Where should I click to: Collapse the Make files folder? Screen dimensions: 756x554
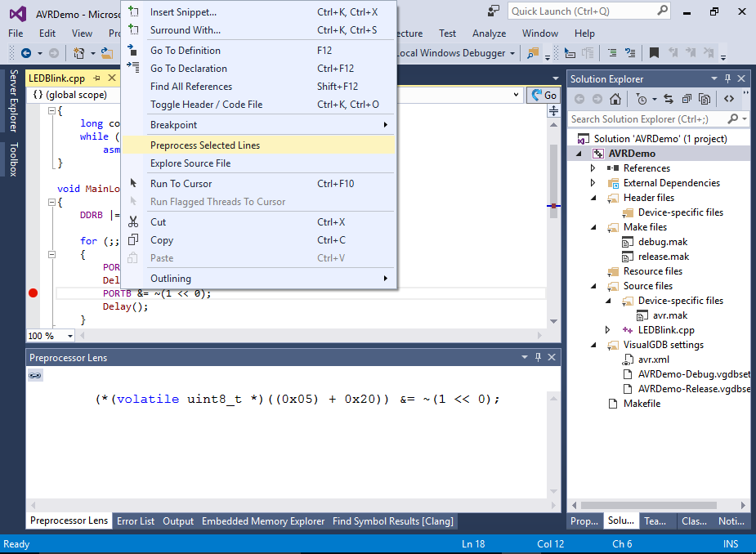click(x=593, y=227)
